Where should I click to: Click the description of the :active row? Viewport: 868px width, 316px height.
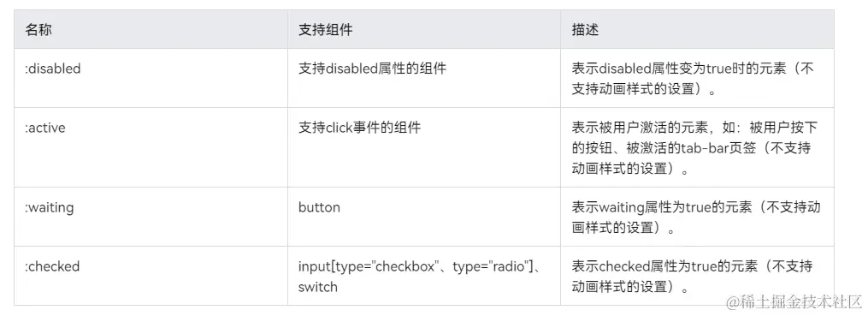pyautogui.click(x=694, y=148)
